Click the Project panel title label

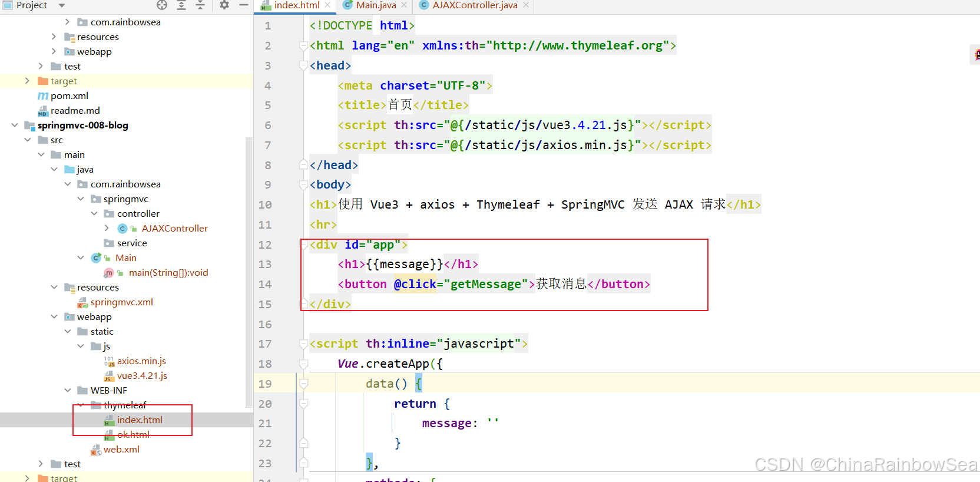pos(32,5)
